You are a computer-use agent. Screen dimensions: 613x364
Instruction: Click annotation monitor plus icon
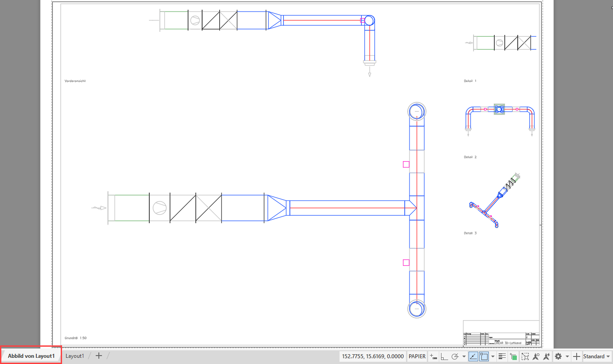pos(577,356)
